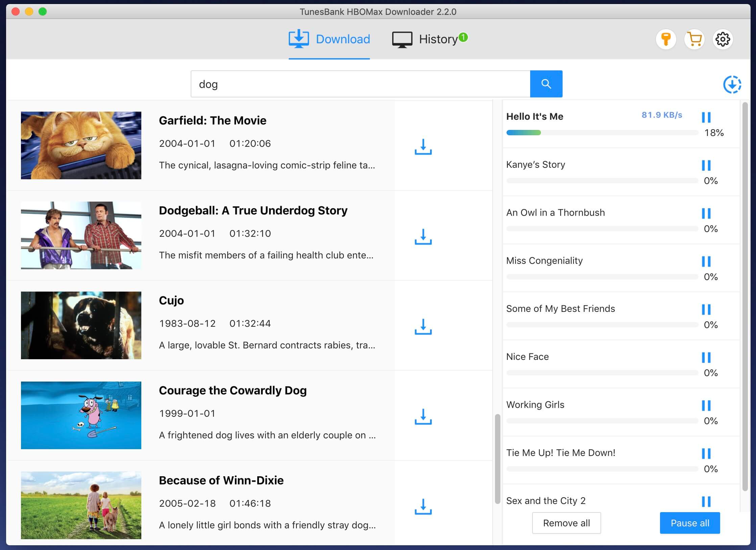This screenshot has height=550, width=756.
Task: Click the Hello It's Me progress bar
Action: (x=602, y=133)
